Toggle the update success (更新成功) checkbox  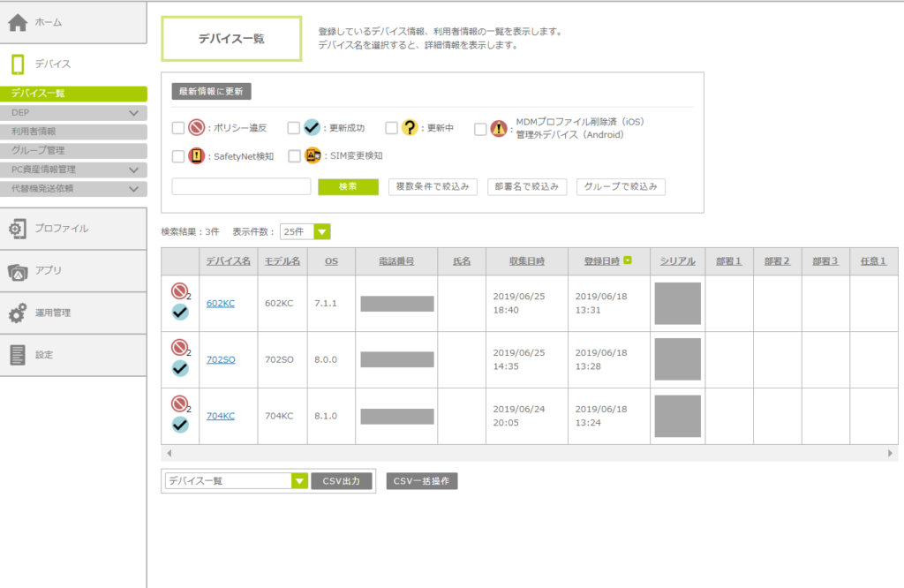[295, 128]
